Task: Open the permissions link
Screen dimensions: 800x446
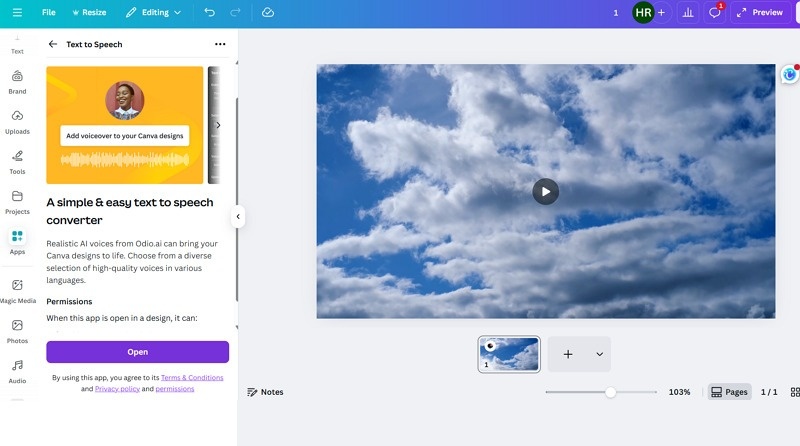Action: [174, 389]
